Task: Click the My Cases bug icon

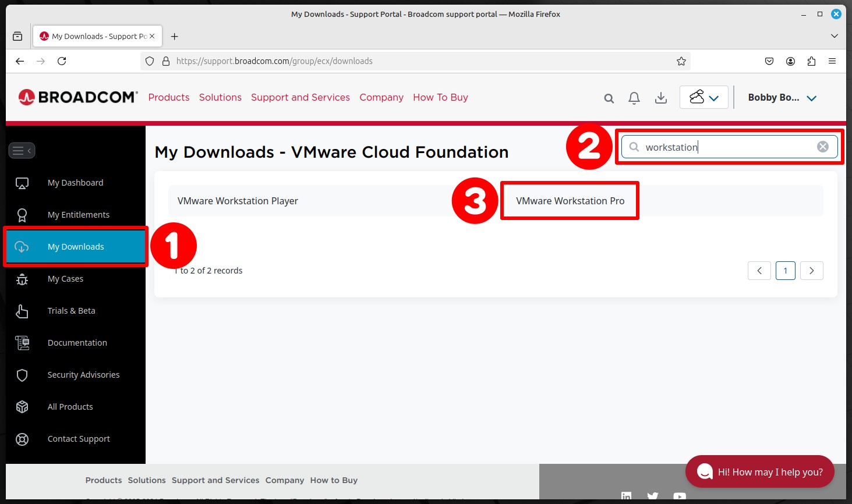Action: (x=22, y=279)
